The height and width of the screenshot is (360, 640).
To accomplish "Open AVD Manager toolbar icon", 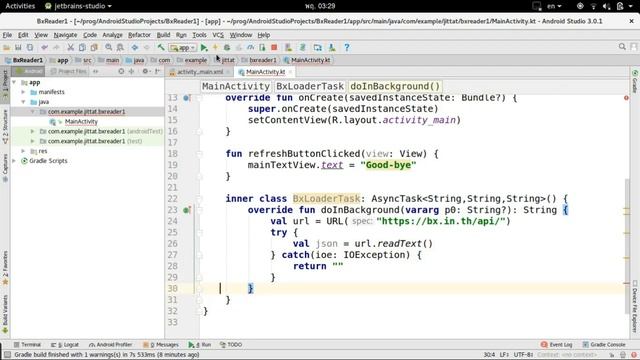I will [x=289, y=48].
